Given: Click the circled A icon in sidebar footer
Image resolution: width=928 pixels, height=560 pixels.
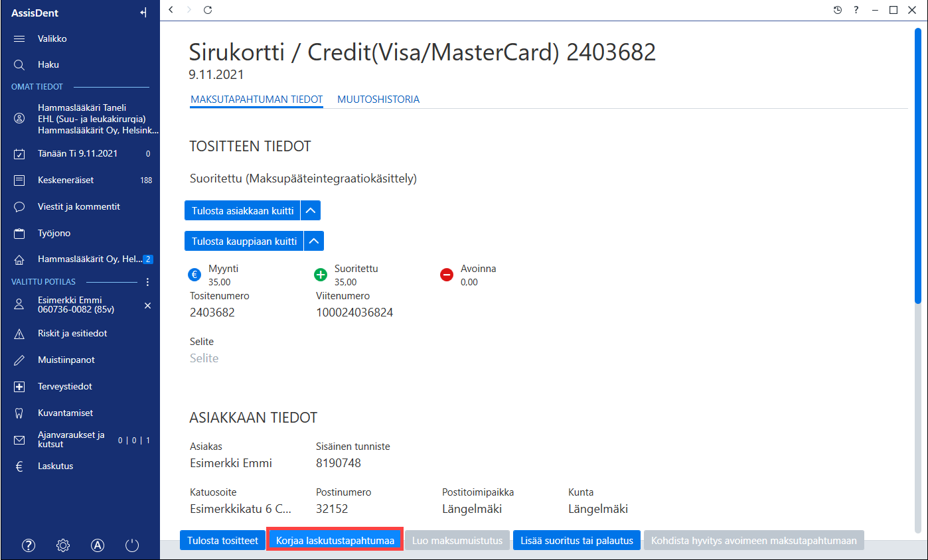Looking at the screenshot, I should [x=98, y=545].
